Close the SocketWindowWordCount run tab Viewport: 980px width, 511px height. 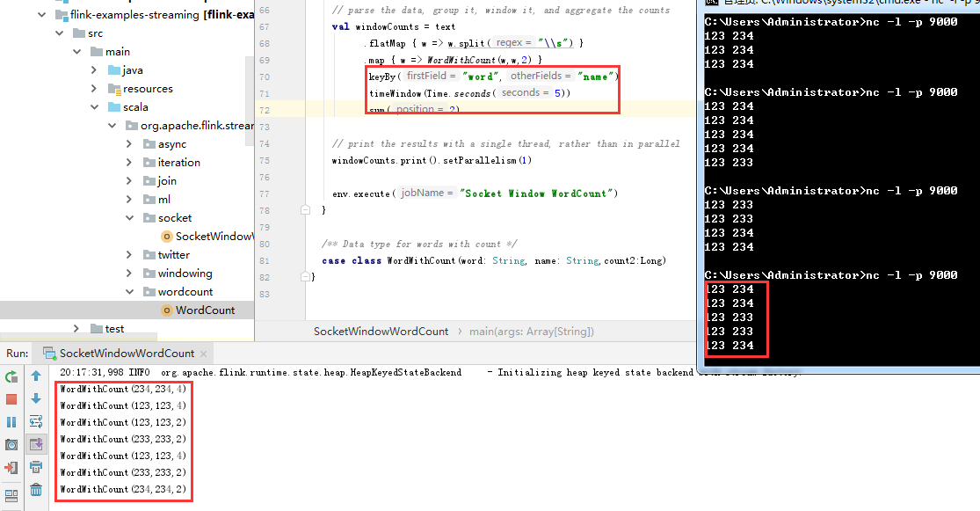click(203, 354)
